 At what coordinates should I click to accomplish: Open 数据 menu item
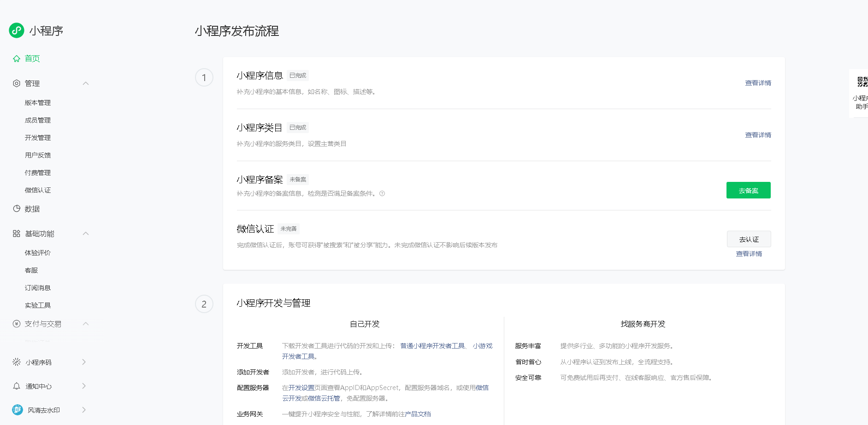[x=32, y=209]
